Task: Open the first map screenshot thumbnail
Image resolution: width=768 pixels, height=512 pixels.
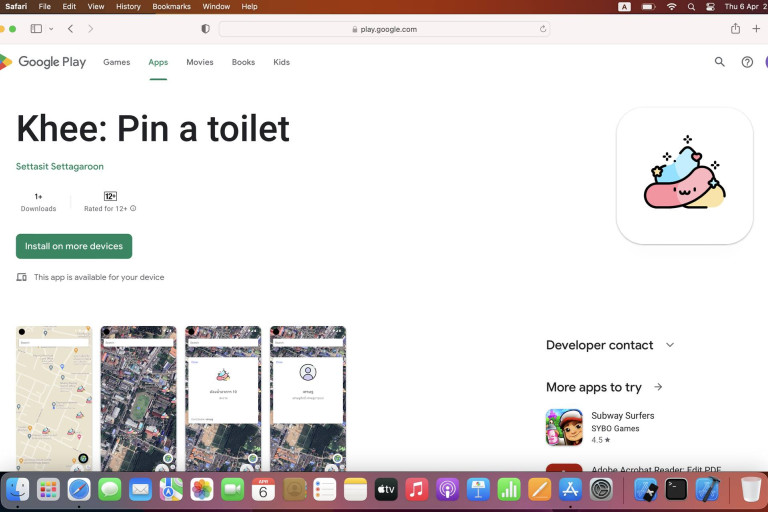Action: [x=54, y=398]
